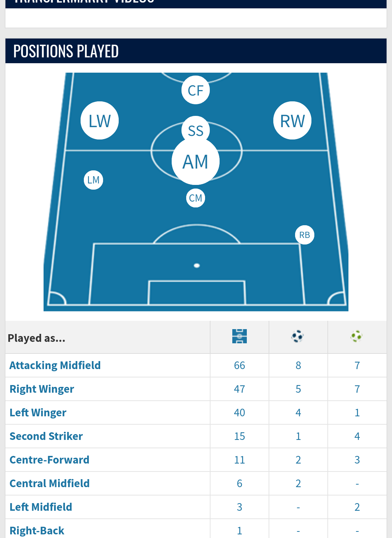392x538 pixels.
Task: Click the assists green ball icon header
Action: pyautogui.click(x=356, y=336)
